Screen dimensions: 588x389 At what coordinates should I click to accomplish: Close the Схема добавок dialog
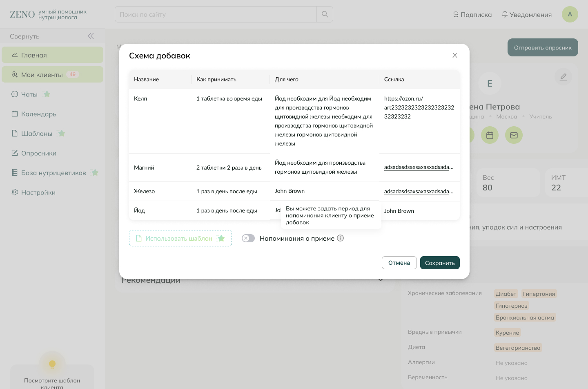point(455,55)
